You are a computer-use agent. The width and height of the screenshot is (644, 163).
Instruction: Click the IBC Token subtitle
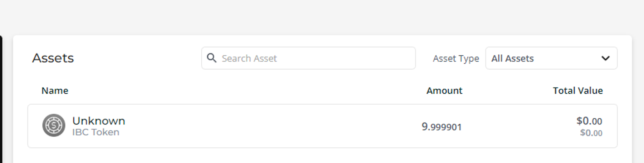[x=96, y=132]
